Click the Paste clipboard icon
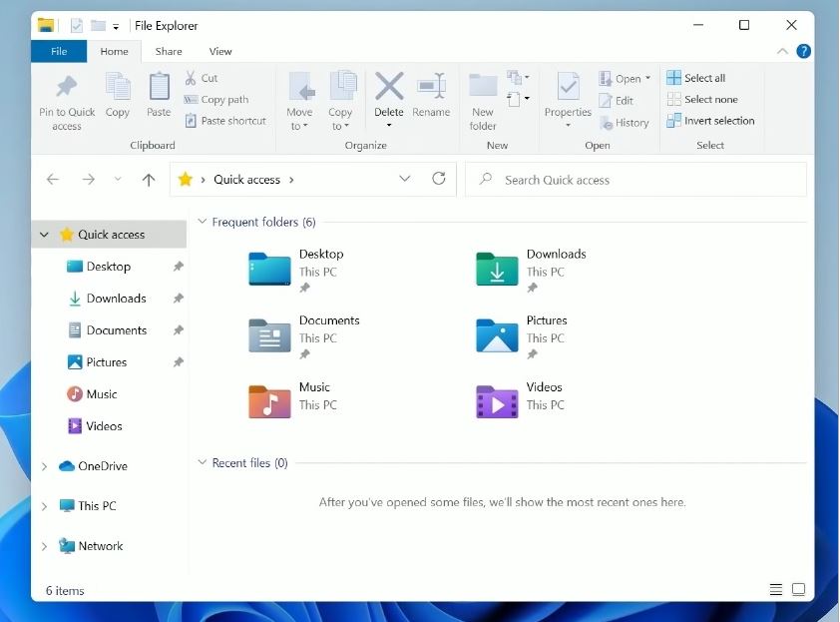 coord(159,86)
